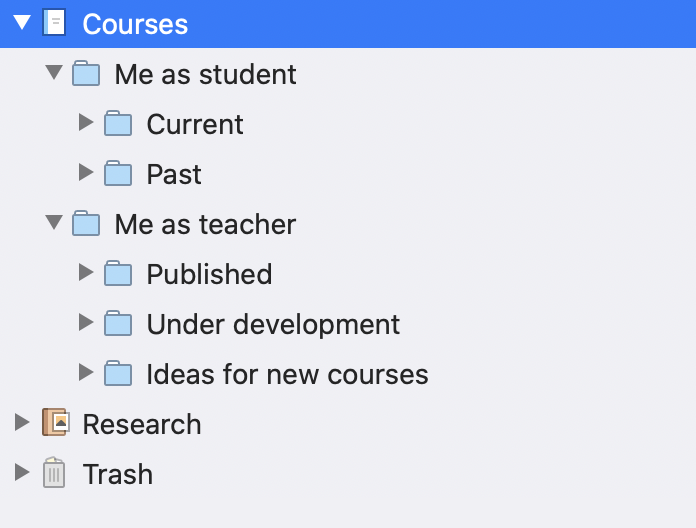
Task: Expand the Trash disclosure triangle
Action: [22, 473]
